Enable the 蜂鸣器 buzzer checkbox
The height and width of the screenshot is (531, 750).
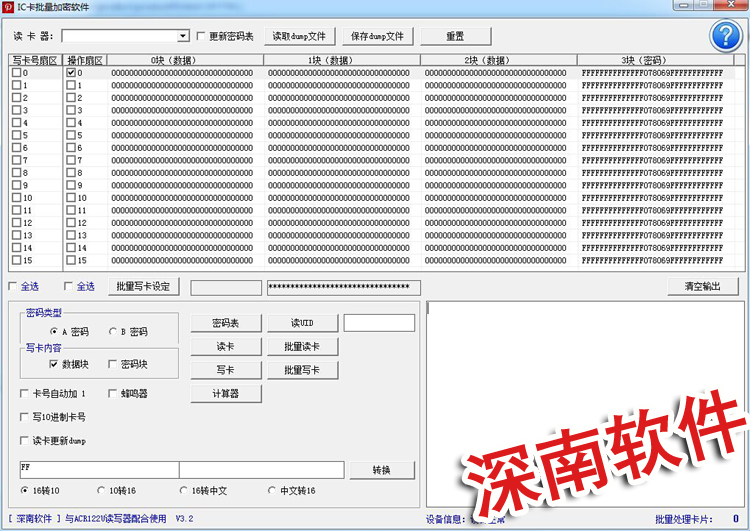click(x=112, y=394)
